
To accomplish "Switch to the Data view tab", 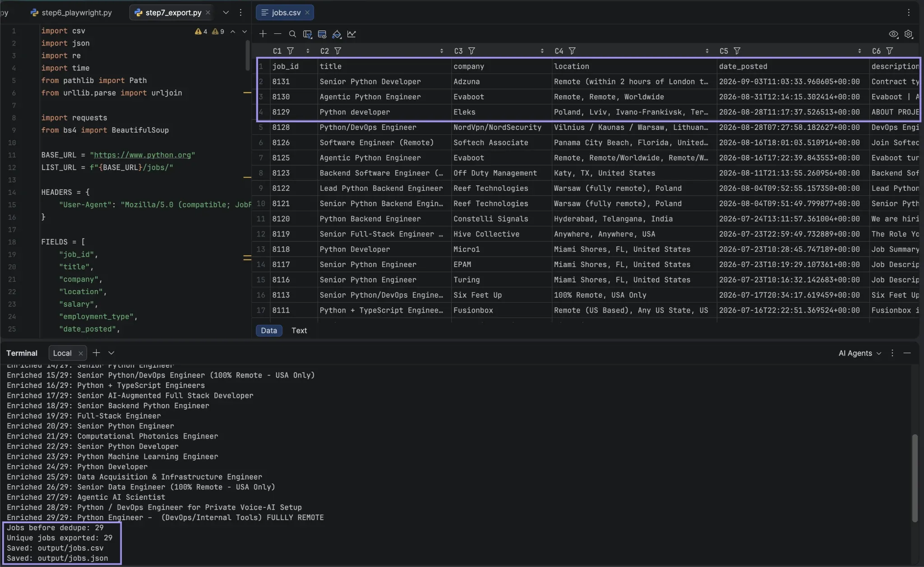I will [x=269, y=330].
